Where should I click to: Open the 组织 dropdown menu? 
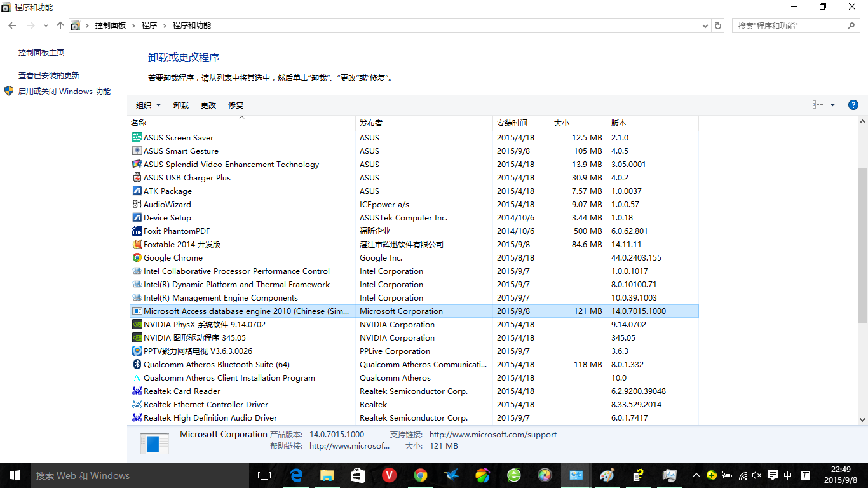pyautogui.click(x=149, y=105)
